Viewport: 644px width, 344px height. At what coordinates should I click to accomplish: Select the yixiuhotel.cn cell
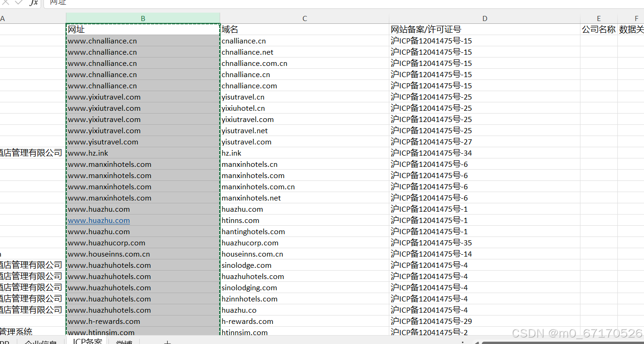tap(305, 108)
